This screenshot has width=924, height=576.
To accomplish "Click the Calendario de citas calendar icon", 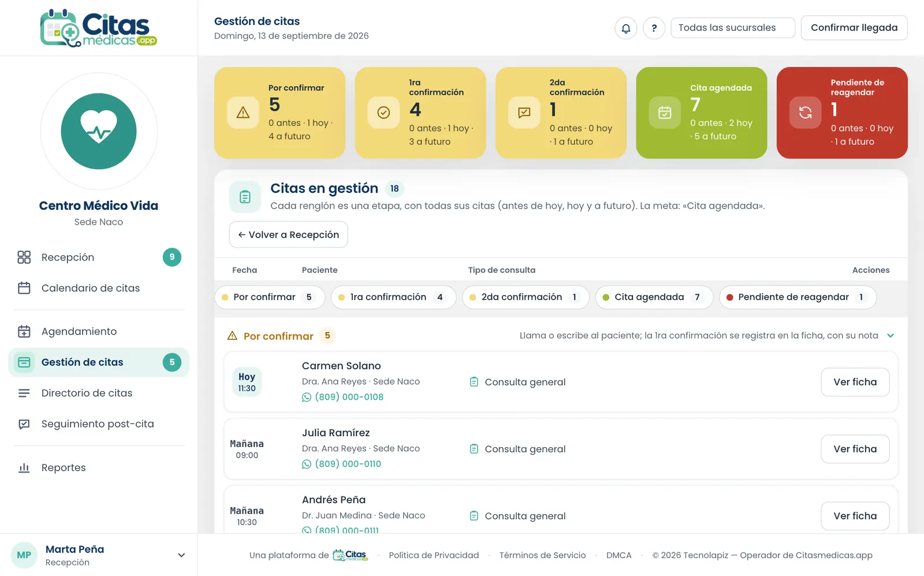I will (x=24, y=288).
